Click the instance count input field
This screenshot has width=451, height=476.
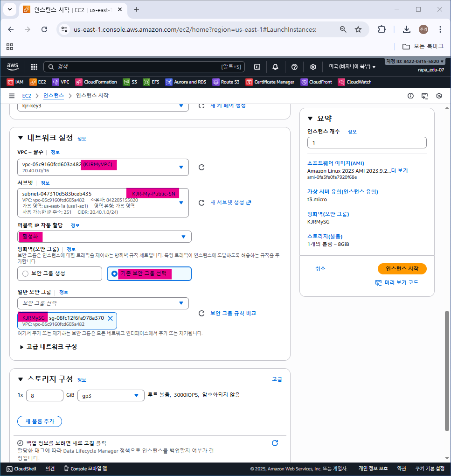click(367, 143)
